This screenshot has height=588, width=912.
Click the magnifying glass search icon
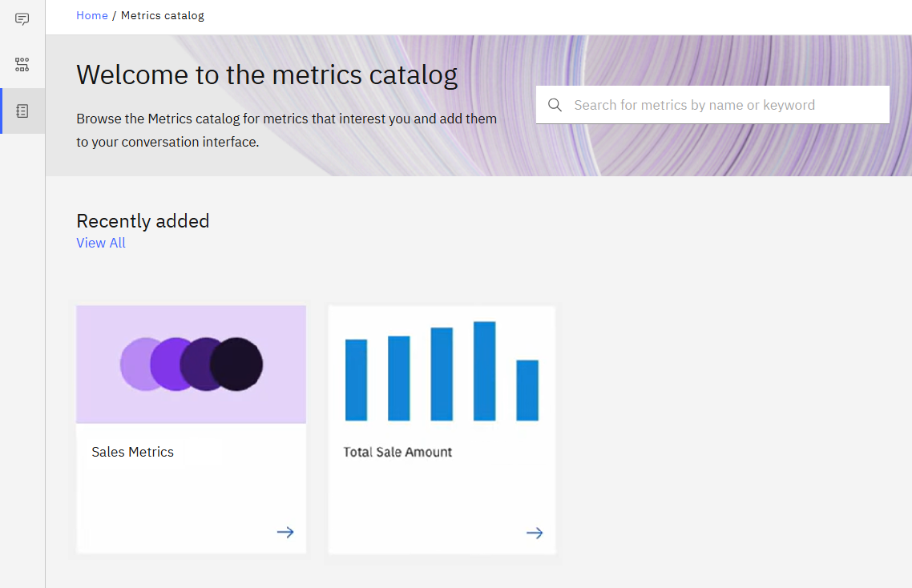555,105
